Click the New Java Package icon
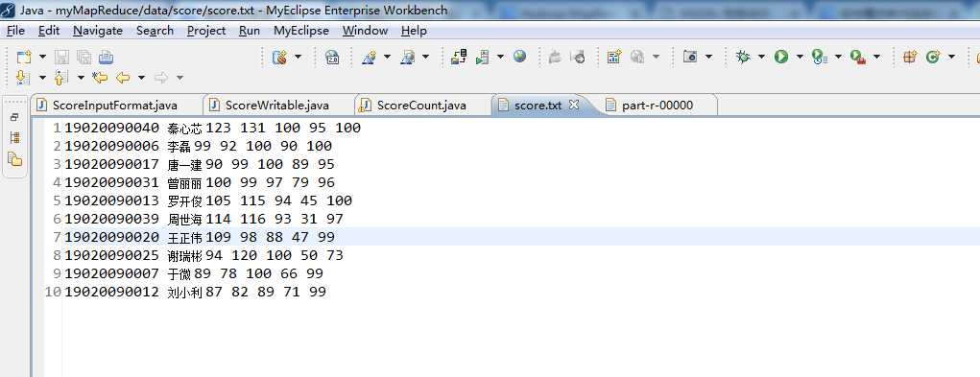Image resolution: width=980 pixels, height=377 pixels. coord(910,58)
